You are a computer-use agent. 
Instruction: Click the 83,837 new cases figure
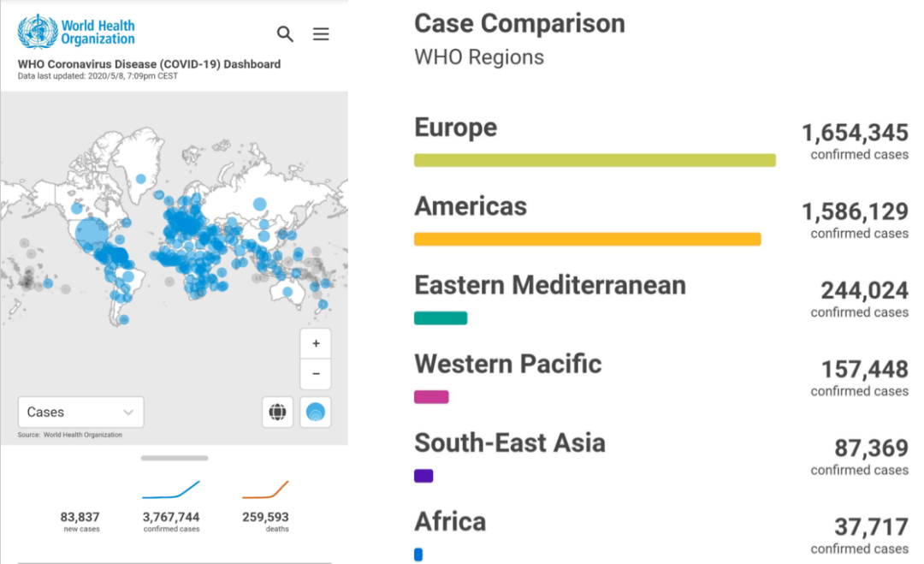point(80,517)
